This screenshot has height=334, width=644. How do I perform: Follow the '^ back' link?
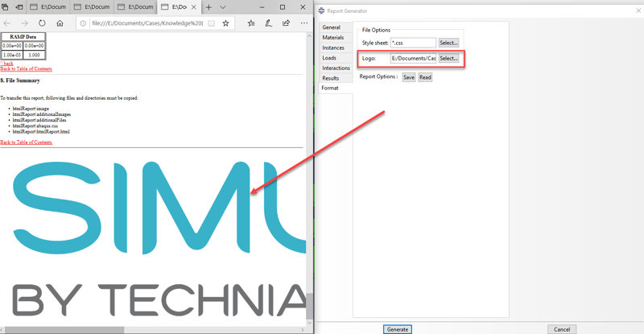pyautogui.click(x=7, y=64)
